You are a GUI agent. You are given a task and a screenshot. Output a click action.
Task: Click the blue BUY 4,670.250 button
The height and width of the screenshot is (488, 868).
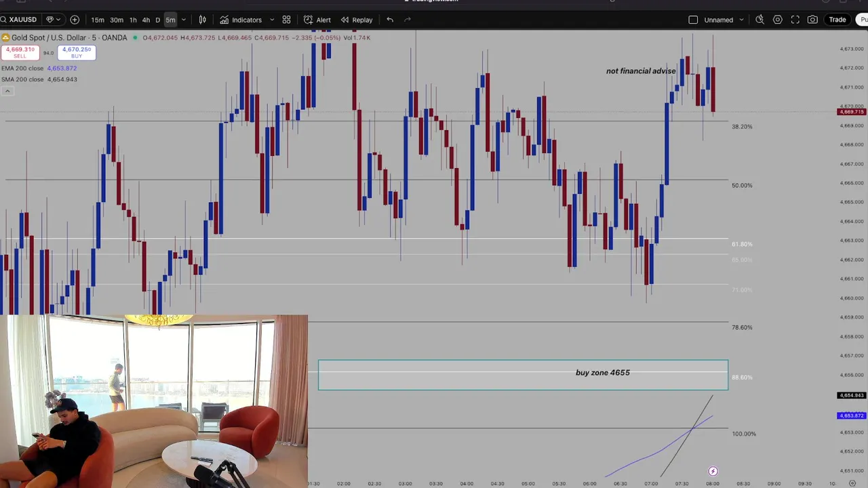(76, 52)
